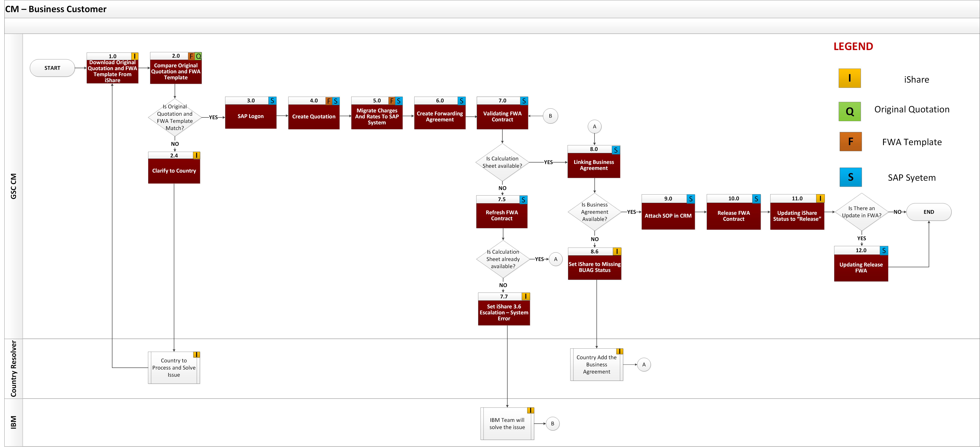The width and height of the screenshot is (980, 447).
Task: Click the Attach SOP in CRM box
Action: coord(668,216)
